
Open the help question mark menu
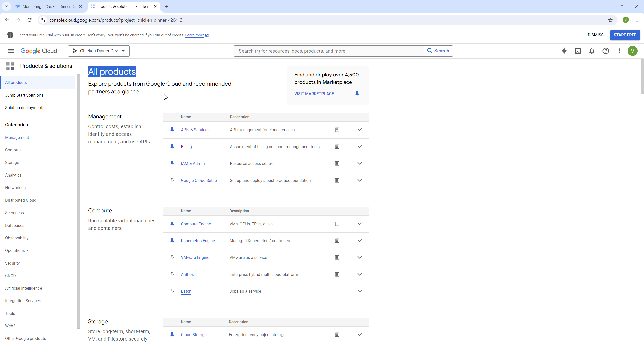pos(606,51)
